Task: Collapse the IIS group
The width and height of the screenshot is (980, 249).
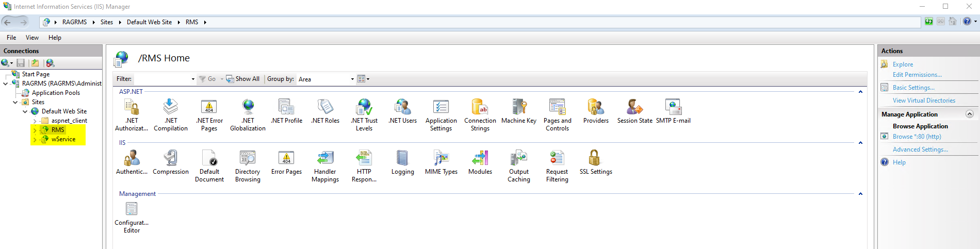Action: (860, 143)
